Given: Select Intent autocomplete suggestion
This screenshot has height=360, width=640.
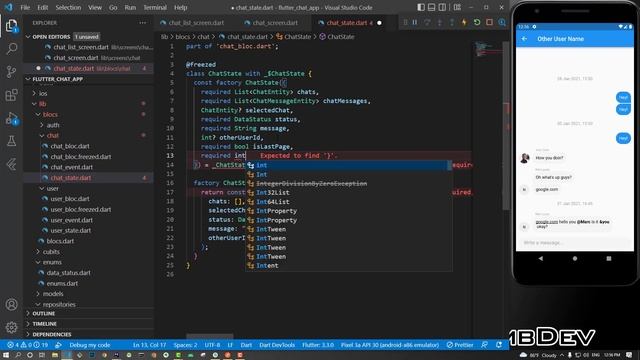Looking at the screenshot, I should tap(349, 266).
